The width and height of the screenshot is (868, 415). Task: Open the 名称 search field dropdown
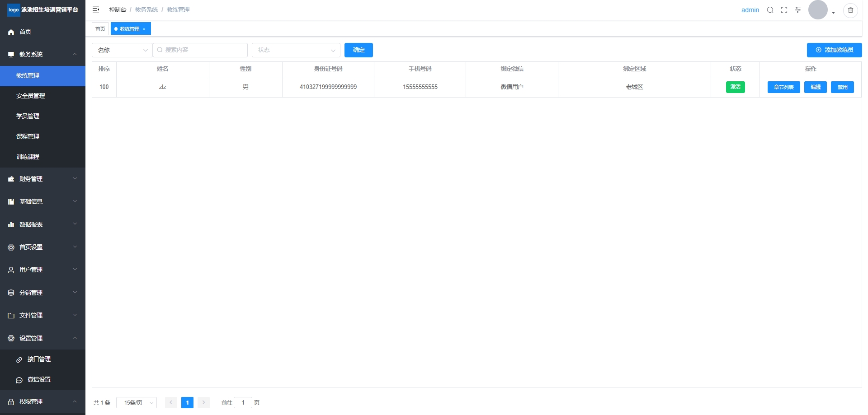click(x=122, y=50)
